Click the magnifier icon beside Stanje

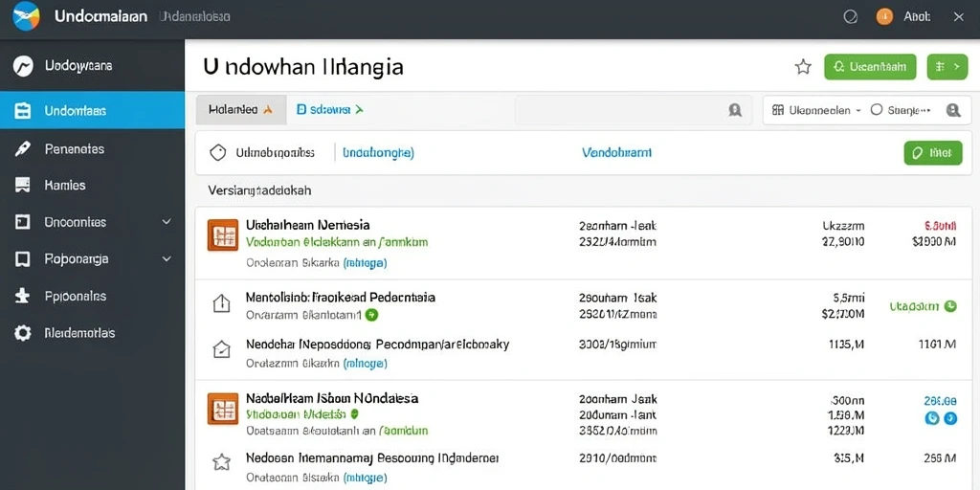(953, 111)
